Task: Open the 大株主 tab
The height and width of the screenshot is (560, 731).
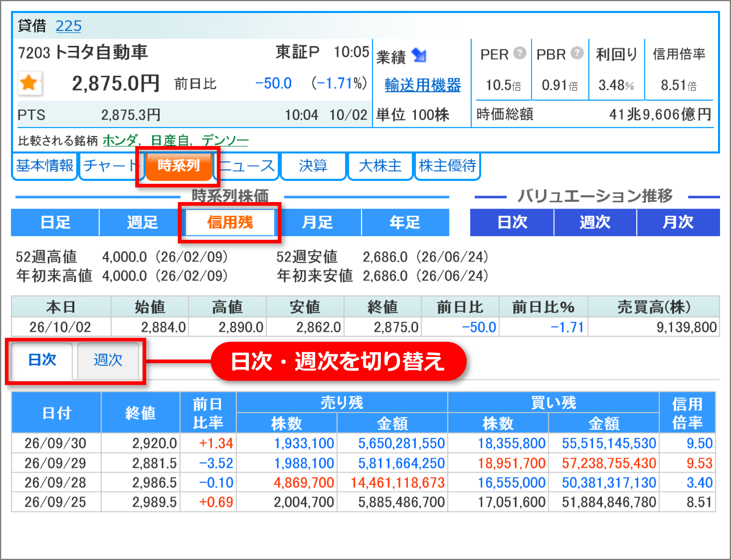Action: 380,166
